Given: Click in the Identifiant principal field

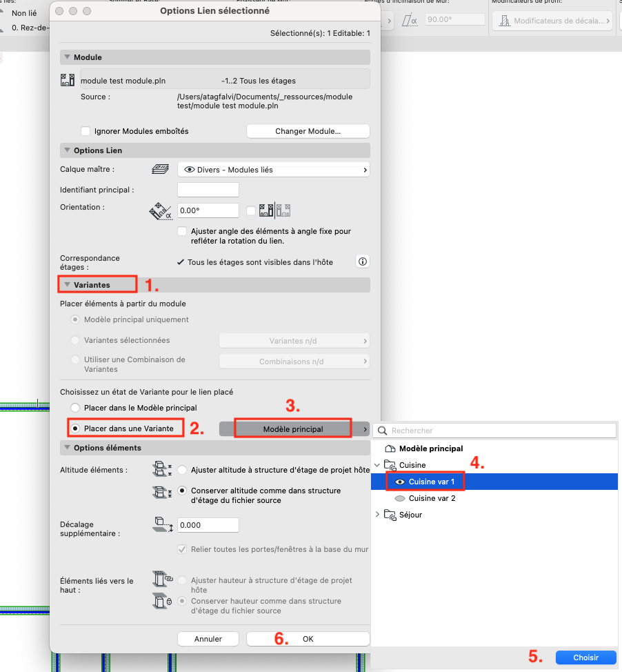Looking at the screenshot, I should 208,190.
